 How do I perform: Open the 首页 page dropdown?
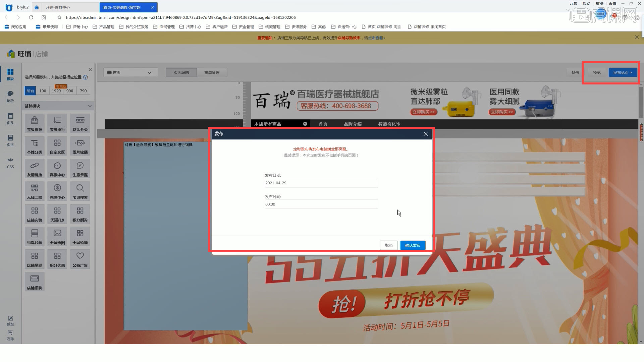(130, 72)
